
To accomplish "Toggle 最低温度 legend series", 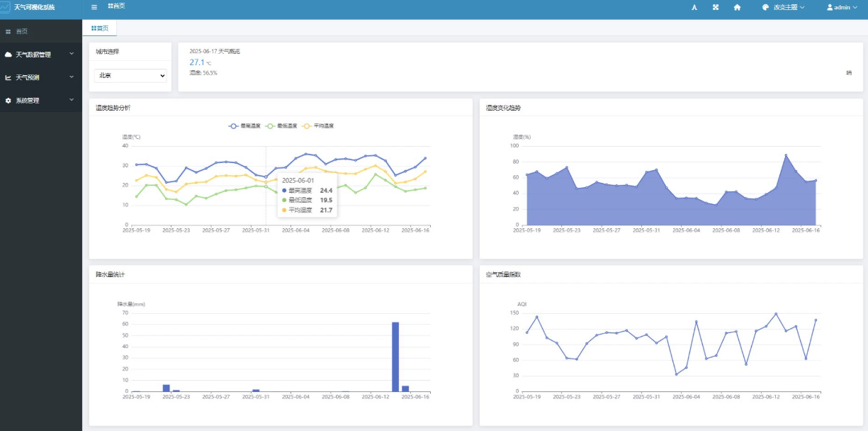I will [x=281, y=125].
